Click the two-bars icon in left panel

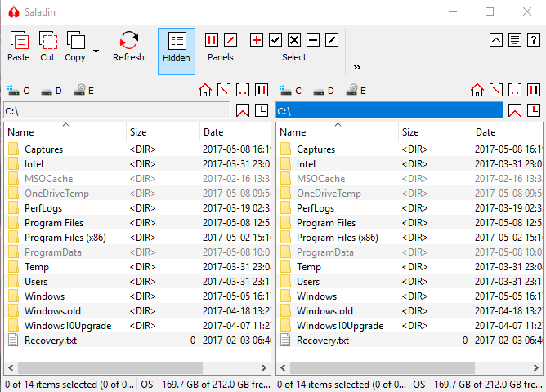pyautogui.click(x=262, y=90)
